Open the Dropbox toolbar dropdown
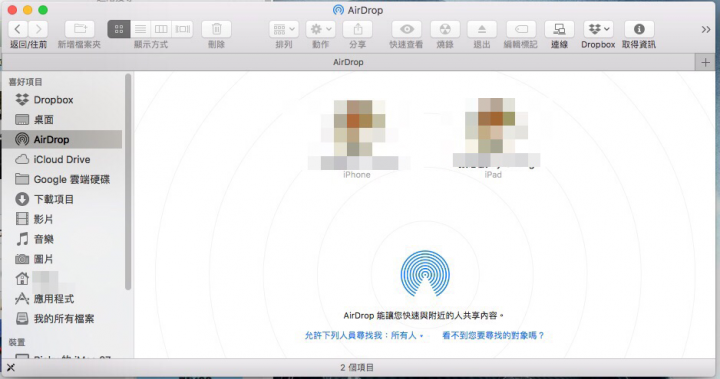 (598, 29)
